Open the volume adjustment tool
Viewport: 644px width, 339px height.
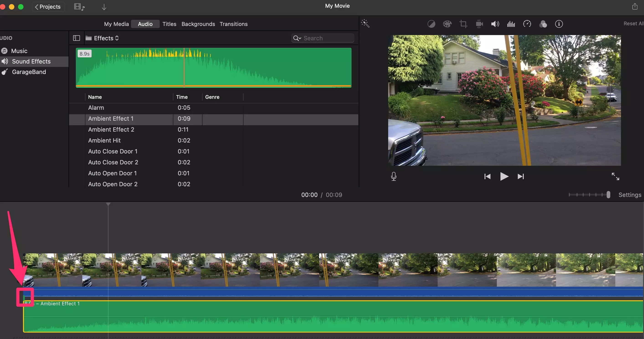point(495,24)
